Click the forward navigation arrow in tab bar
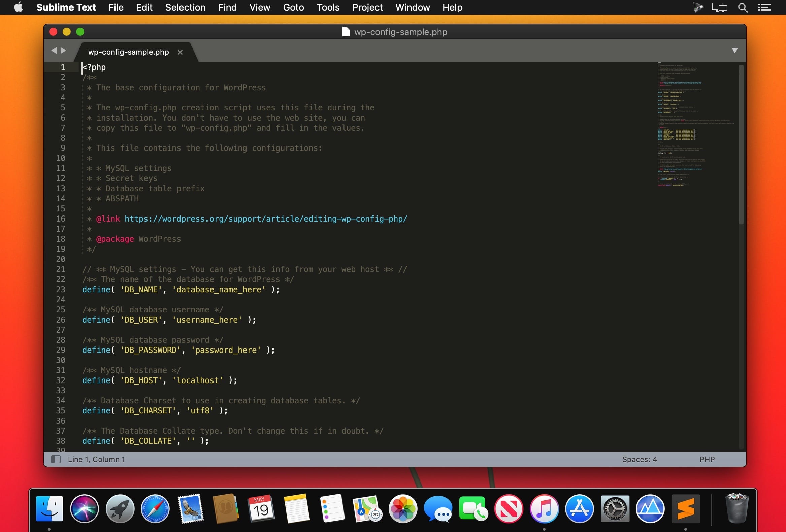This screenshot has height=532, width=786. tap(64, 50)
